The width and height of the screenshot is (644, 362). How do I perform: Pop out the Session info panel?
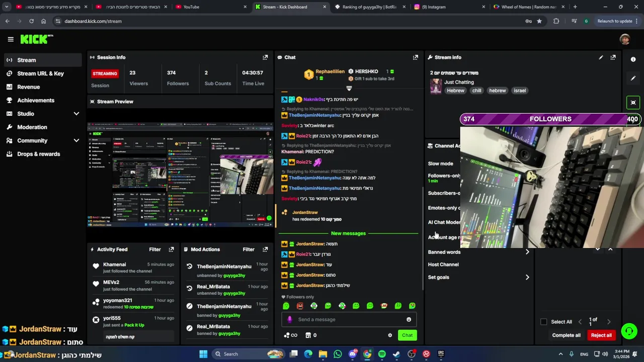(265, 57)
